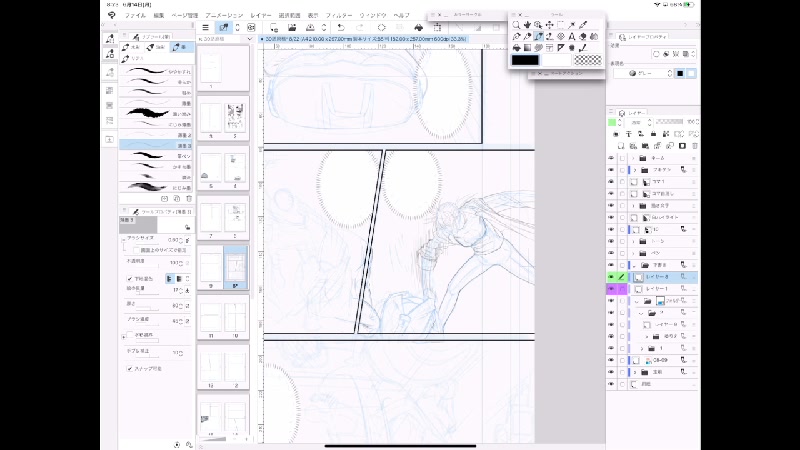Viewport: 800px width, 450px height.
Task: Select page 1 thumbnail in page manager
Action: tap(211, 67)
